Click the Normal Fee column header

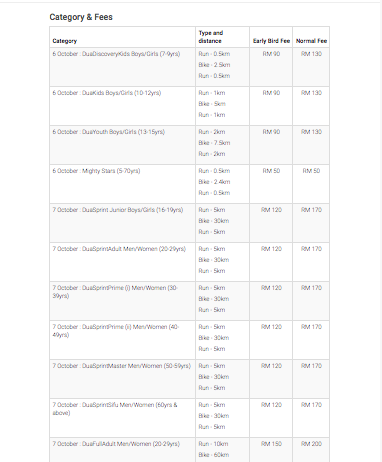[x=311, y=41]
